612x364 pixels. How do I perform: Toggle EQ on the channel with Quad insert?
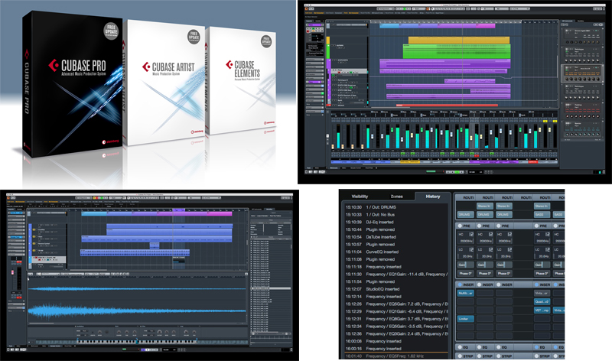point(537,347)
